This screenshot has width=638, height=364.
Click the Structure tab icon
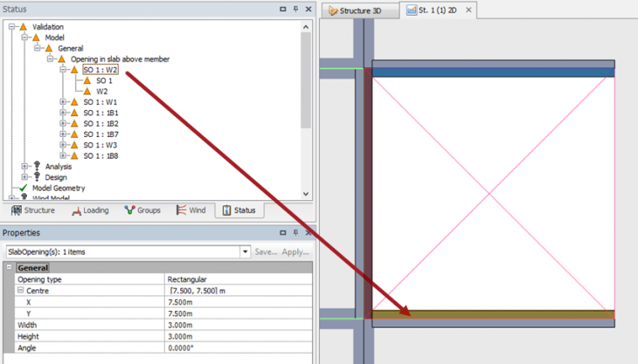(16, 210)
